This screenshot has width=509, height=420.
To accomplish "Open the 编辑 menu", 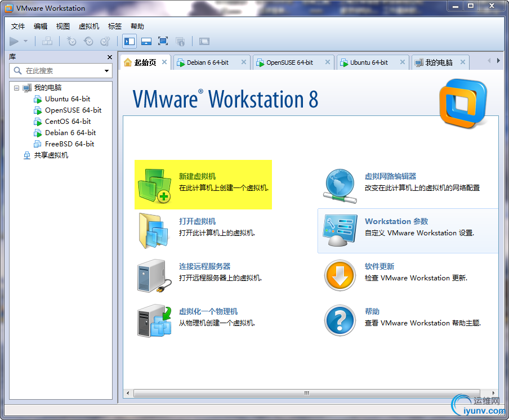I will [x=41, y=26].
